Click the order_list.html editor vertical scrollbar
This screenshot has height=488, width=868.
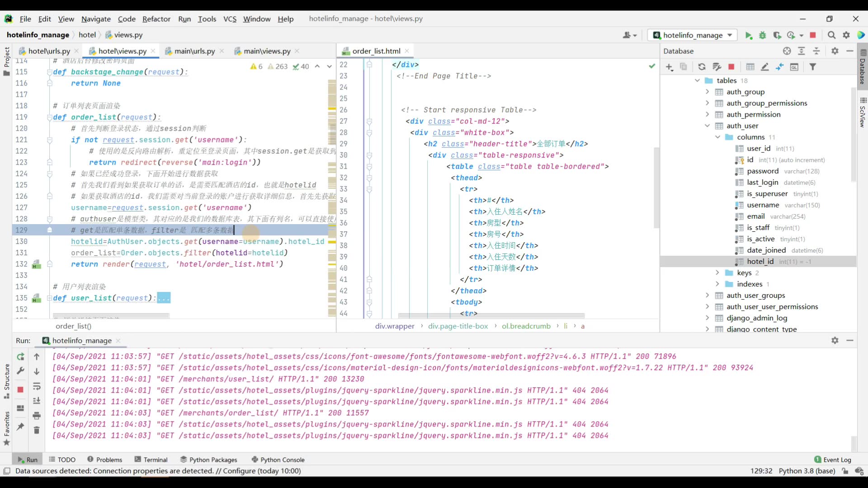[656, 188]
